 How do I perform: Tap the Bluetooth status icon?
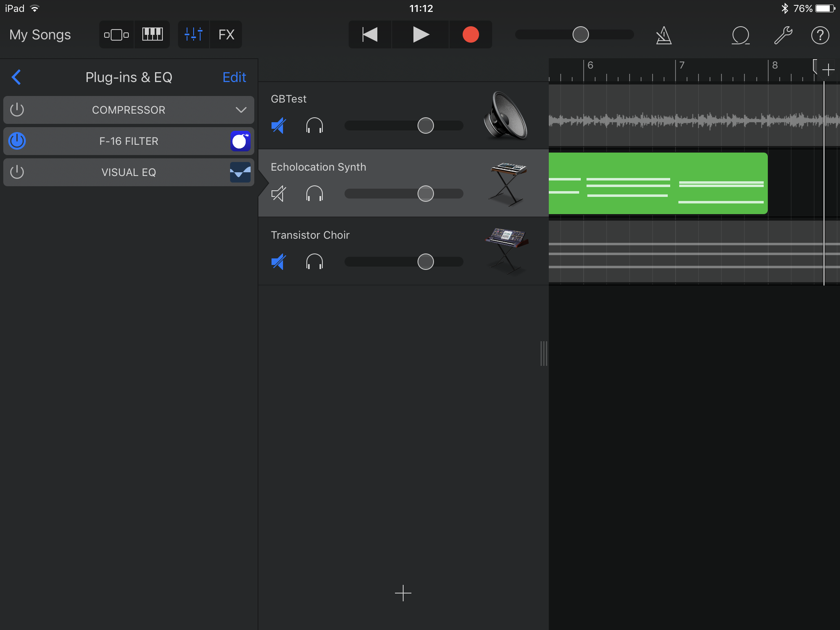785,8
